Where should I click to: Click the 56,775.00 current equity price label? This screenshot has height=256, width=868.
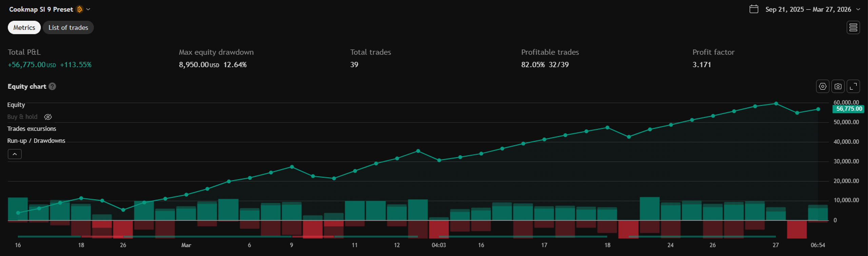pos(848,109)
